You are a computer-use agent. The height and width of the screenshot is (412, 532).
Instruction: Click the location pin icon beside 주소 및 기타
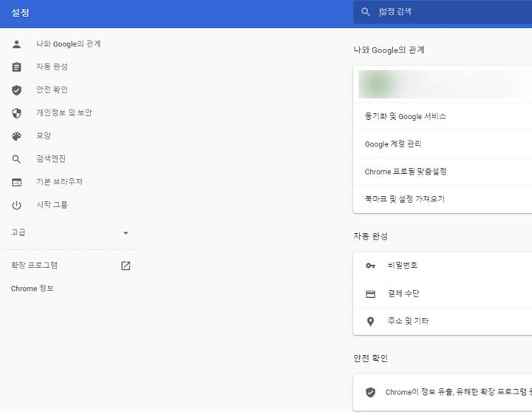pos(370,321)
